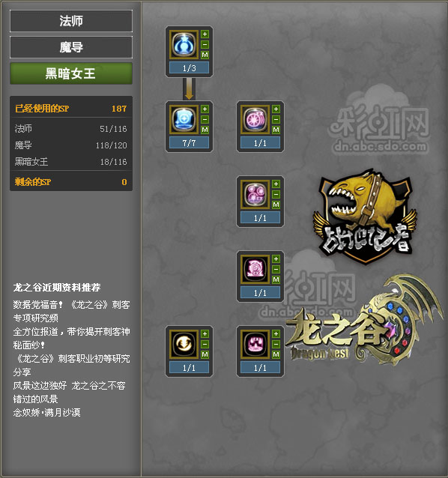Click M on the pink castle skill
448x478 pixels.
point(276,354)
